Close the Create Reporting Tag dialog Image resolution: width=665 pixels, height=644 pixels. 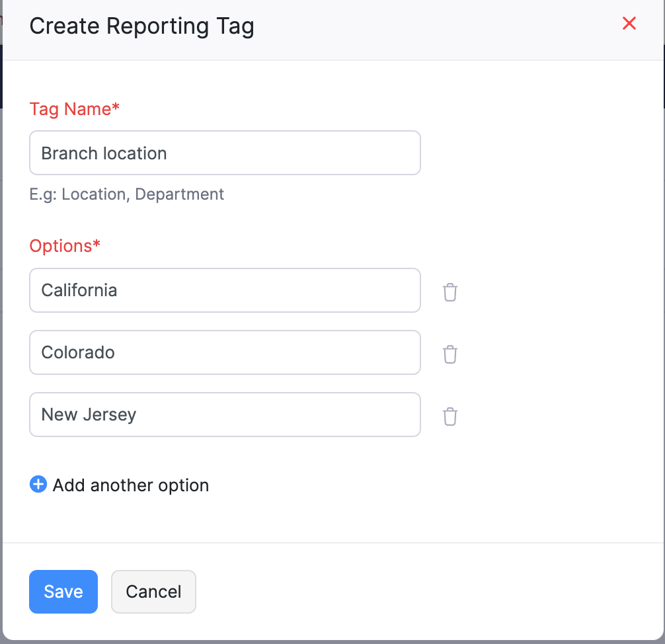pyautogui.click(x=629, y=23)
